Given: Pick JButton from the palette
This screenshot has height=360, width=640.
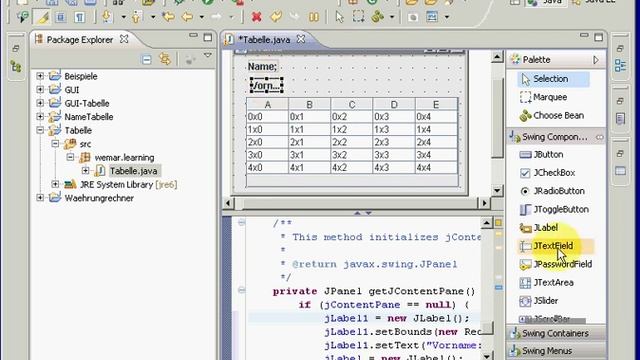Looking at the screenshot, I should coord(542,155).
